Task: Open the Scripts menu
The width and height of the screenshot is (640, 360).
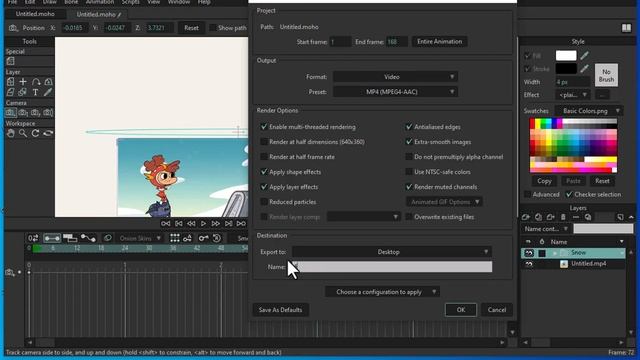Action: coord(131,2)
